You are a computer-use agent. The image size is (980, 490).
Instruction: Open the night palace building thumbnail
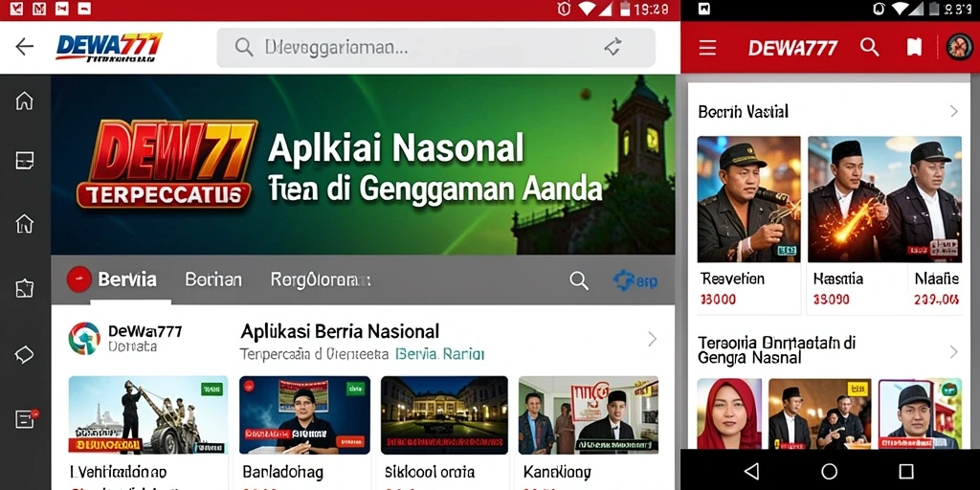pos(444,415)
